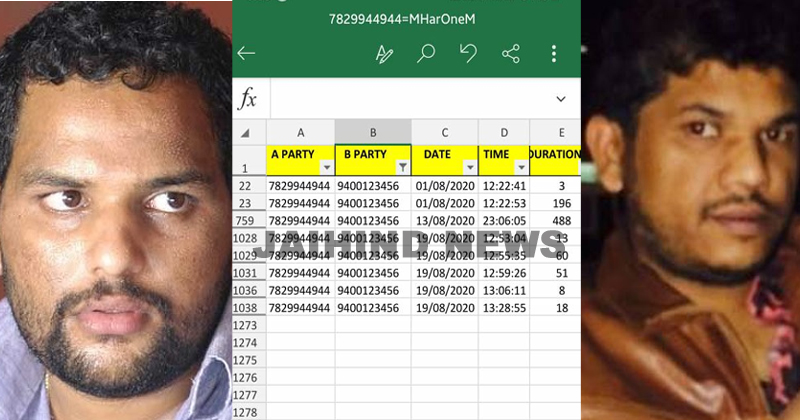Expand the formula bar chevron

pos(561,99)
